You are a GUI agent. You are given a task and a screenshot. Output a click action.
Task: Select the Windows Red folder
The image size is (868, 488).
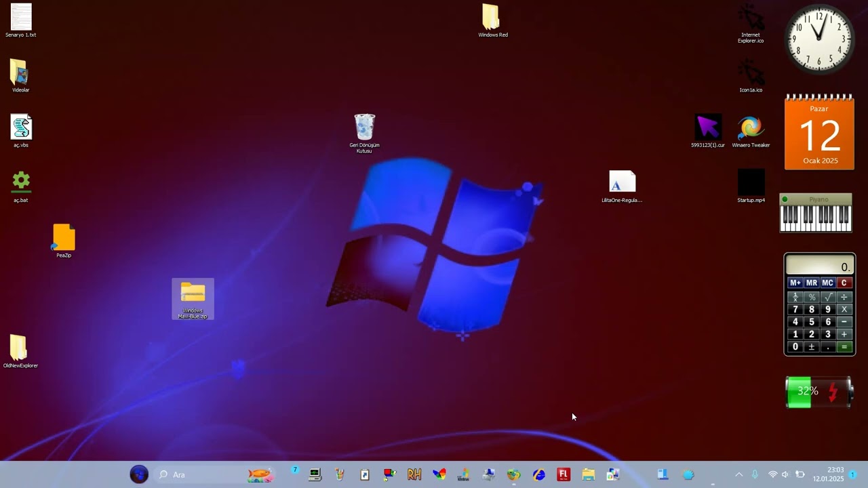point(493,20)
